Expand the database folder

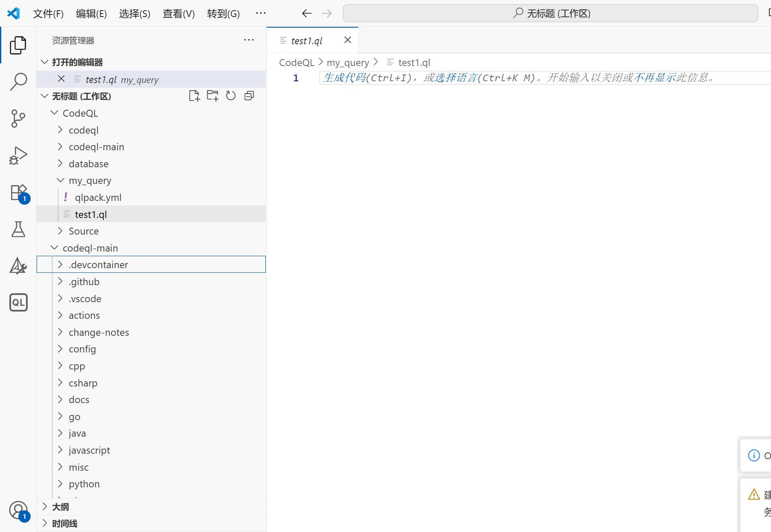point(89,164)
